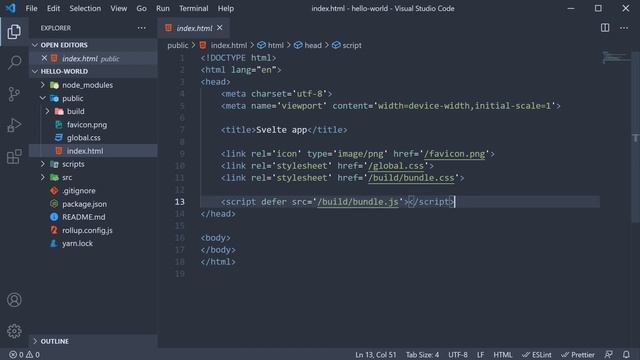
Task: Expand the node_modules folder
Action: coord(93,85)
